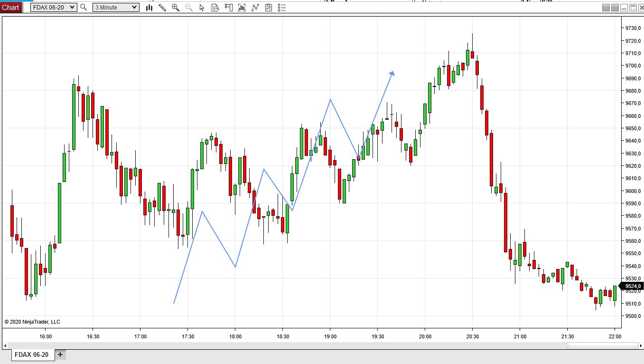Click the 20:00 time axis label

[x=425, y=336]
